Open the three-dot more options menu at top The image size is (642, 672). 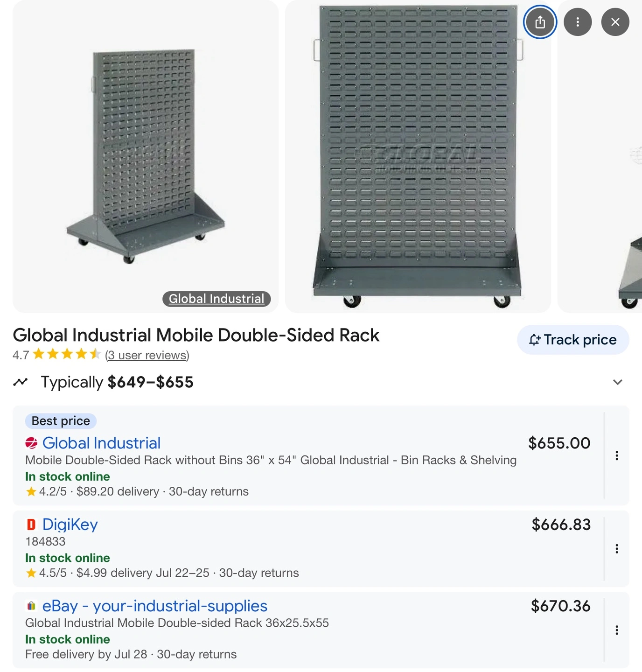[x=578, y=22]
